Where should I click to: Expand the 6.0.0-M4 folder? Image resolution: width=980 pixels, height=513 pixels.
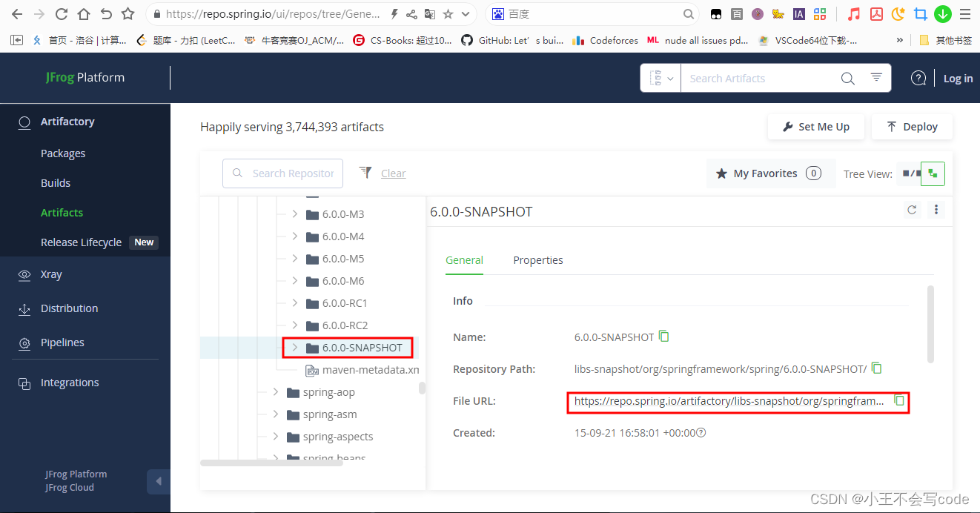[x=294, y=236]
